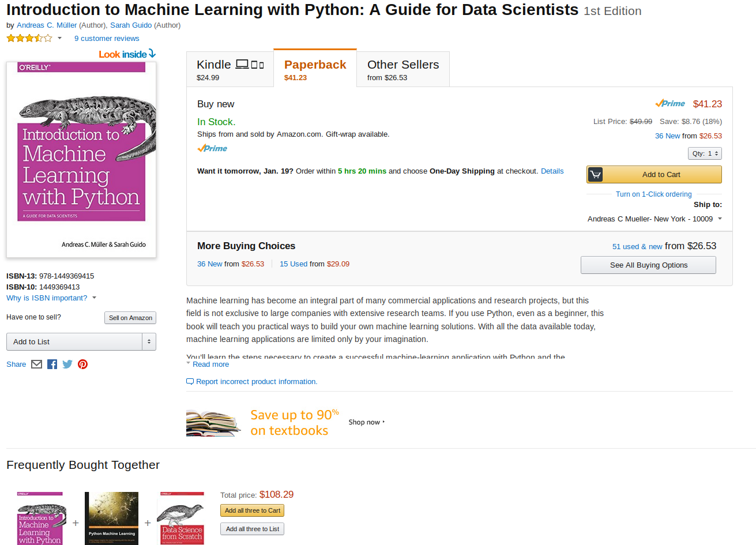
Task: Open the Report incorrect product information icon
Action: pyautogui.click(x=189, y=382)
